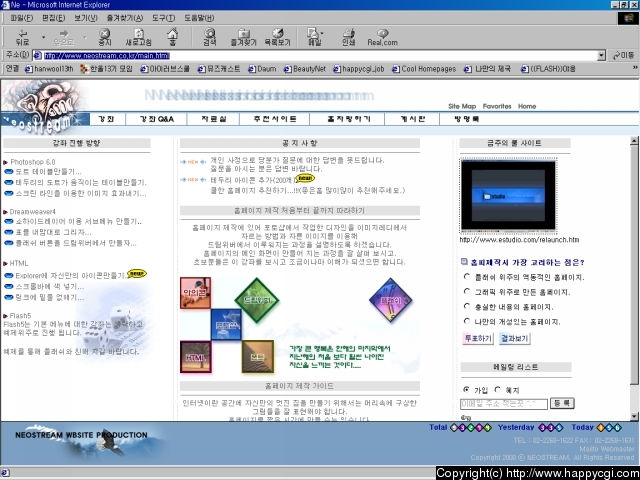Click the vertical scrollbar thumb
Image resolution: width=640 pixels, height=480 pixels.
coord(634,264)
